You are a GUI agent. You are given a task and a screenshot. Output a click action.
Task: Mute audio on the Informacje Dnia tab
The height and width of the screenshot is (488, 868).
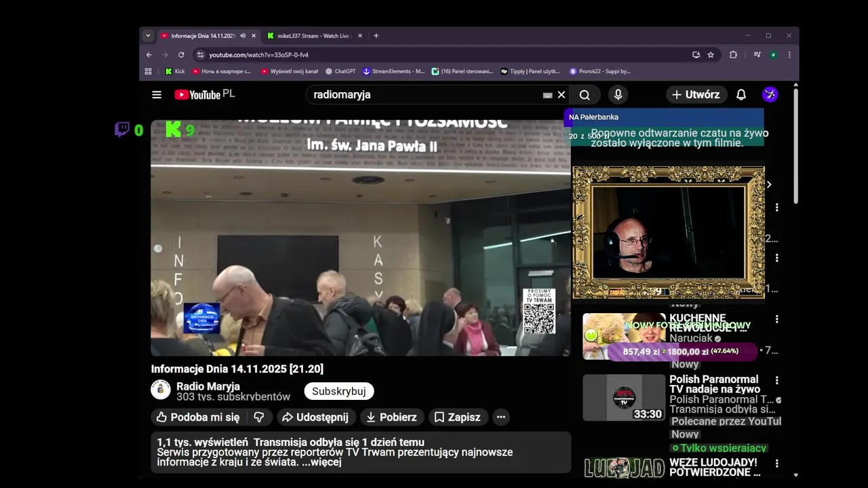pos(243,36)
